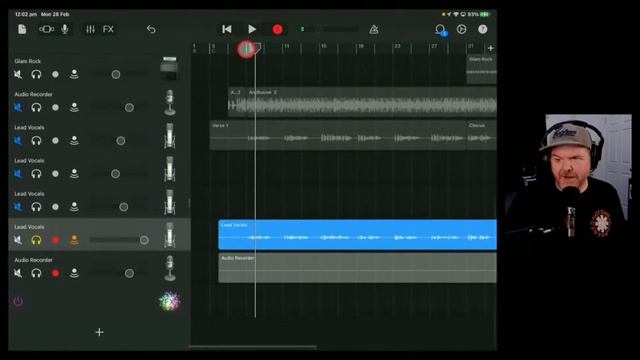Mute the bottom record-armed Audio Recorder track
Screen dimensions: 640x360
click(18, 273)
